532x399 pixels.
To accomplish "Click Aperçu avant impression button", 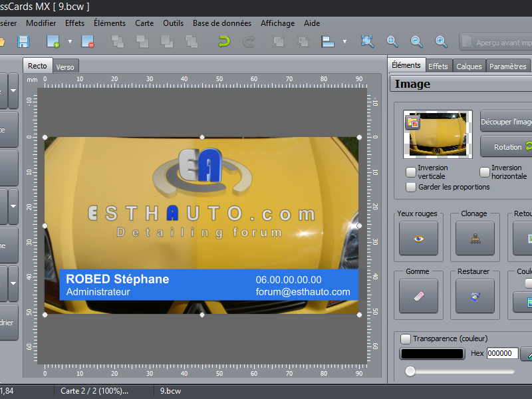I will [495, 42].
